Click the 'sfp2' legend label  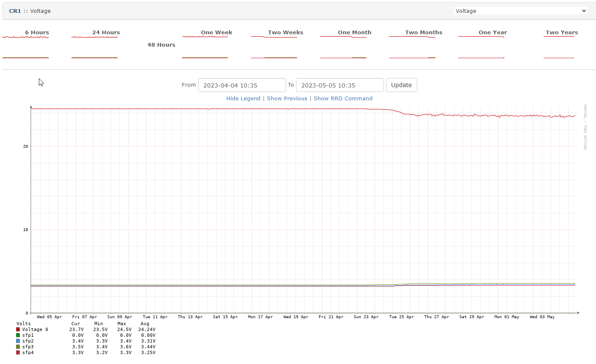click(x=28, y=341)
